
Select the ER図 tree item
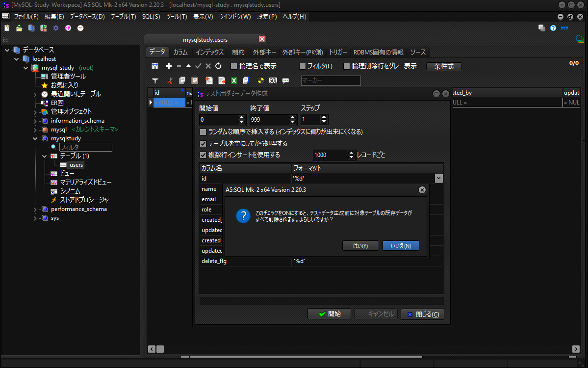tap(57, 103)
